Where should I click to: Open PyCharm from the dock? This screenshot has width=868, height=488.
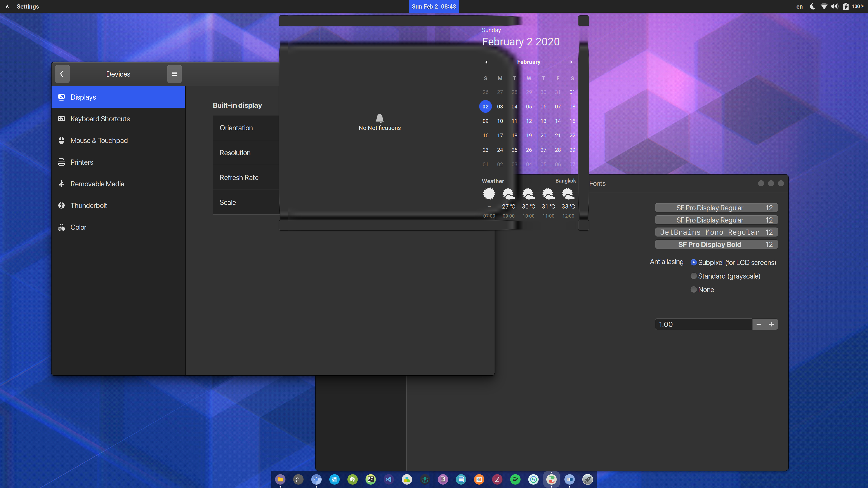[x=371, y=479]
